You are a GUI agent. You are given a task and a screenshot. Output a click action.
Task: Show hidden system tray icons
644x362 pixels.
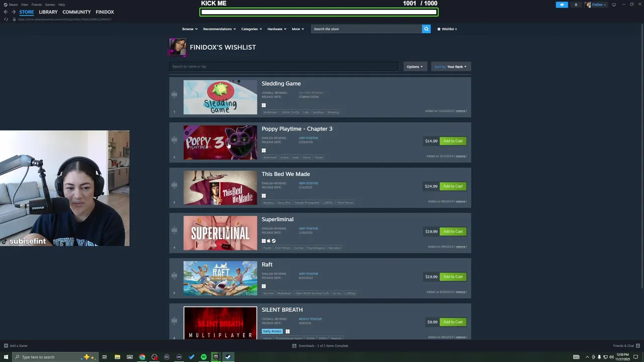[587, 357]
